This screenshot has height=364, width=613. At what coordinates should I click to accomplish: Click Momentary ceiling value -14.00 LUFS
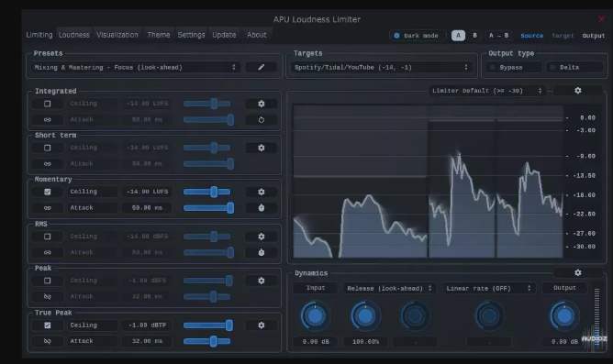coord(147,192)
